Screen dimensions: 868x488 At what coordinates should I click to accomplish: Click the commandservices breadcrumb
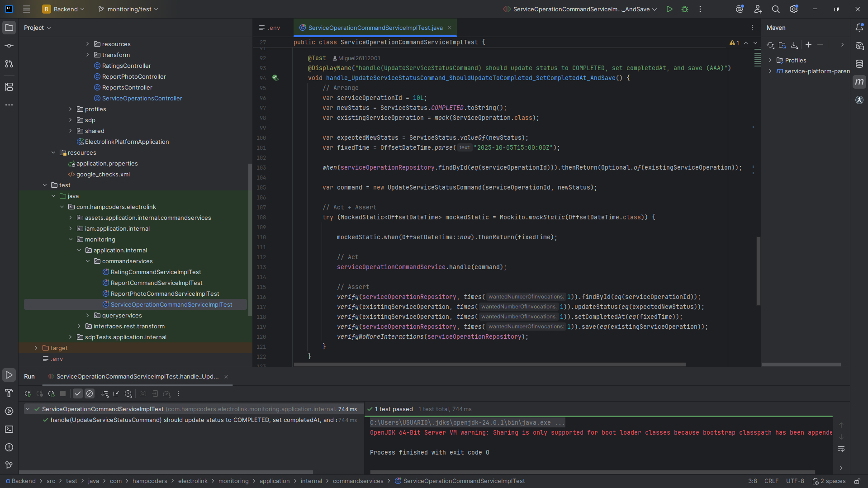click(358, 481)
